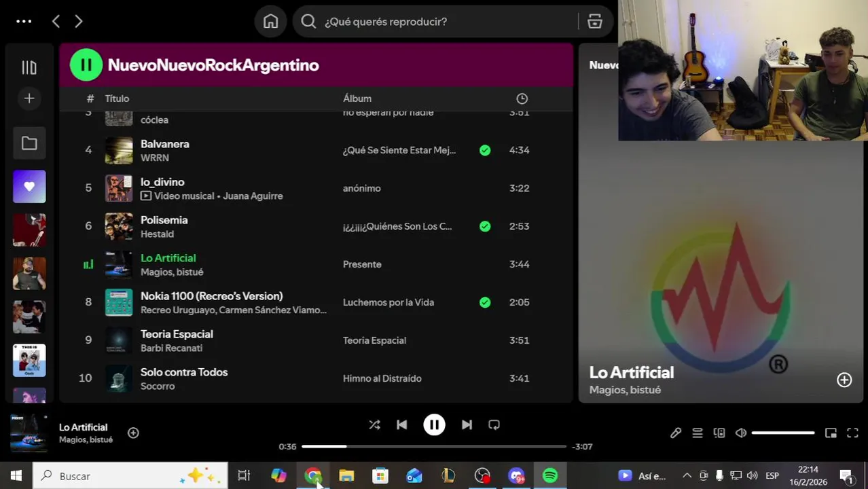Open album Himno al Distraído

point(382,378)
